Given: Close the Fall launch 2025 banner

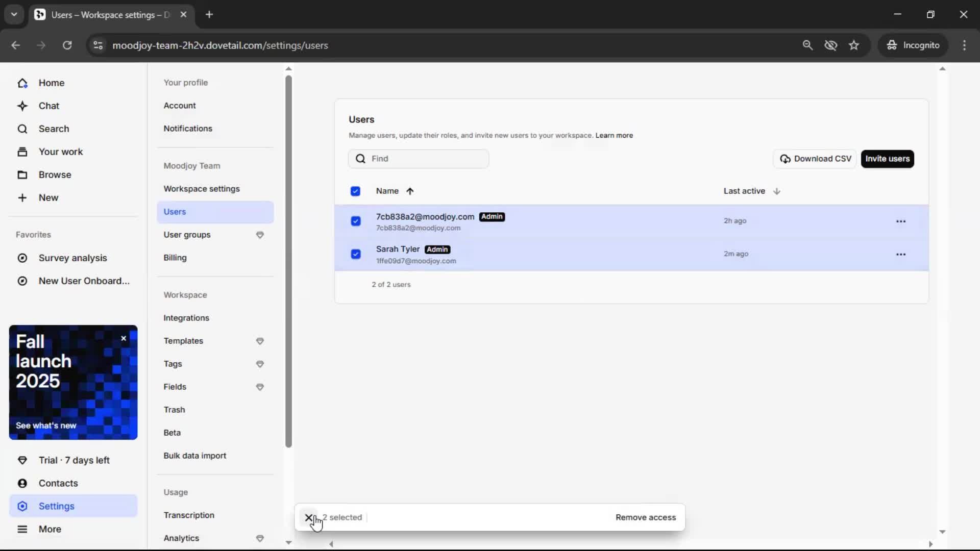Looking at the screenshot, I should tap(124, 338).
